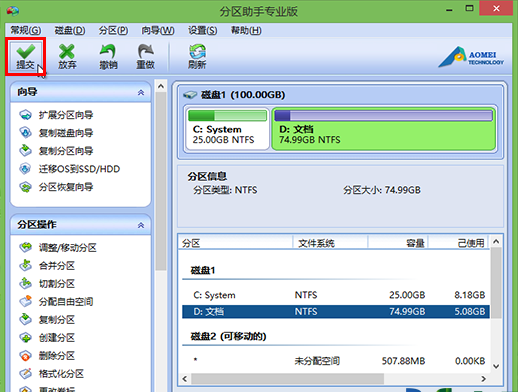Viewport: 518px width, 392px height.
Task: Open the 向导(W) menu
Action: (158, 31)
